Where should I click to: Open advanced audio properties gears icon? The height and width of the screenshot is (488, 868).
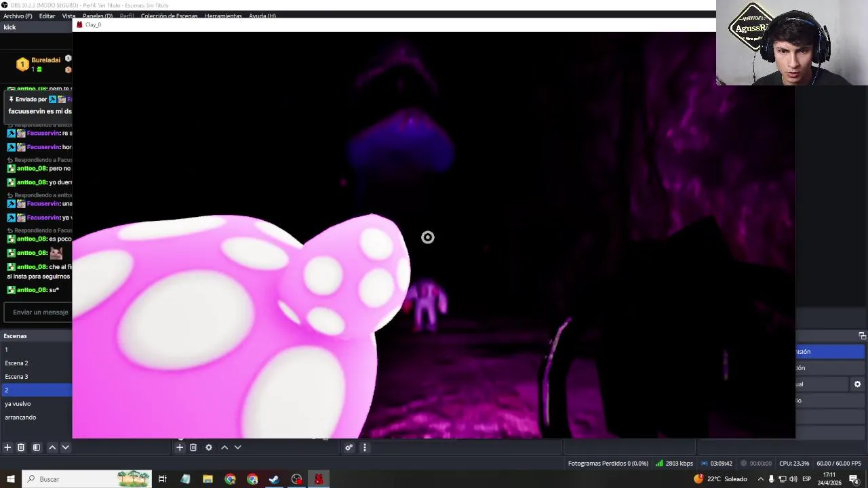pyautogui.click(x=349, y=447)
